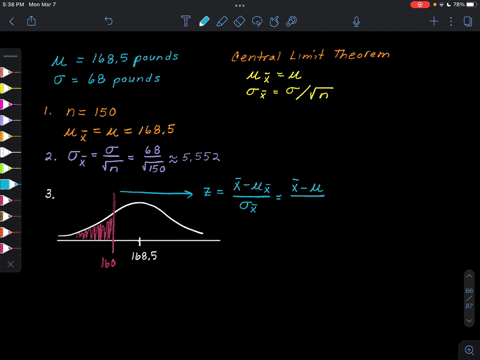
Task: Open the zoom magnifier tool
Action: pos(469,350)
